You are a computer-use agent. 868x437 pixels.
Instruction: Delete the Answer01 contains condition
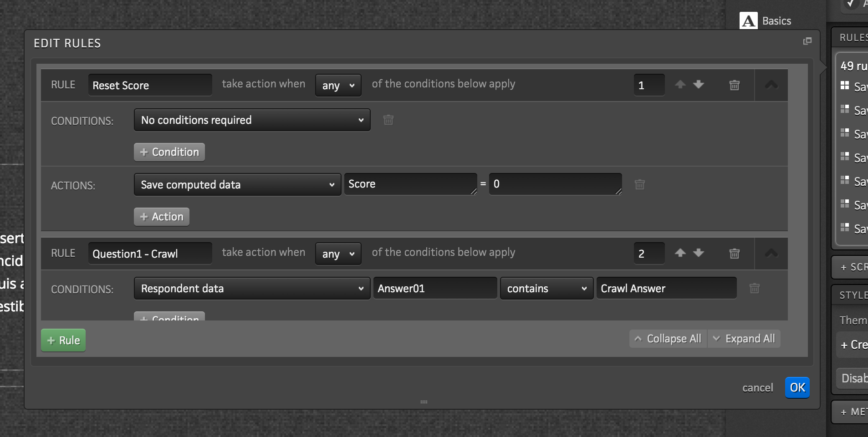tap(754, 288)
